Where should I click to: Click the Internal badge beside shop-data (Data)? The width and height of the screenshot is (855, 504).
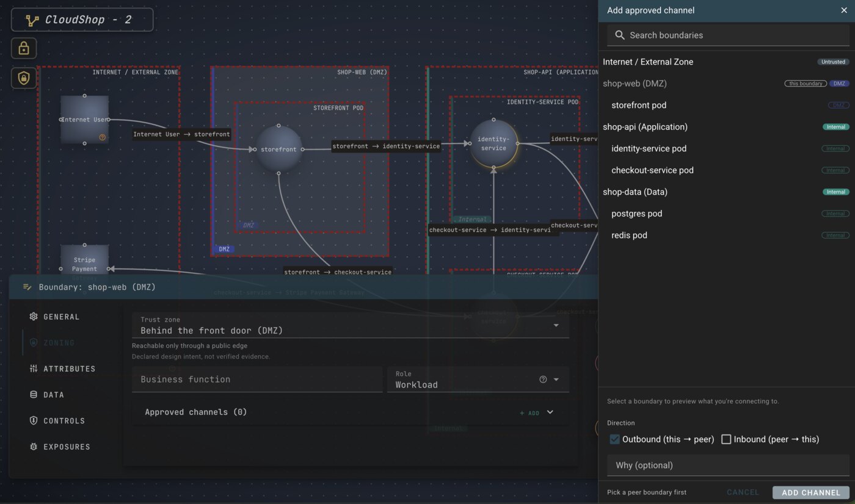(x=835, y=192)
